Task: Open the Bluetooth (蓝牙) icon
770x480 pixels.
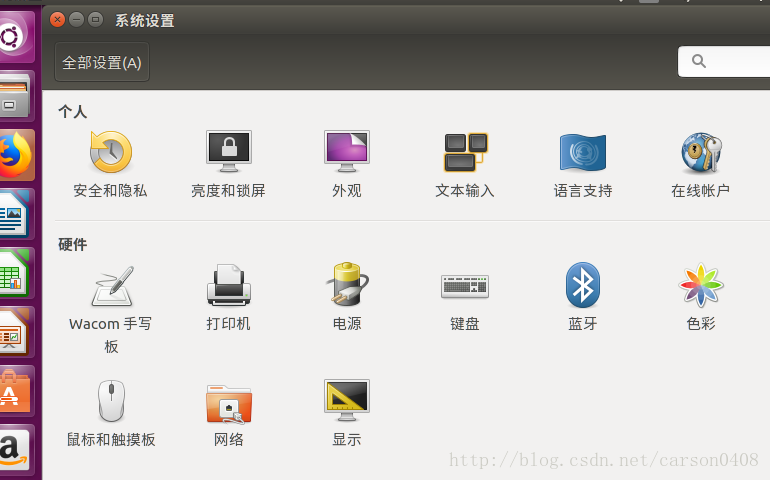Action: (x=583, y=285)
